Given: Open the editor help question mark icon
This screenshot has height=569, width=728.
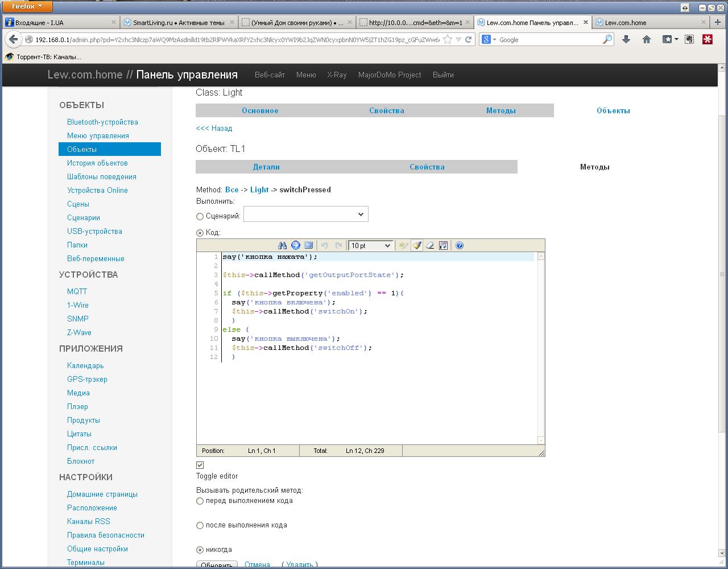Looking at the screenshot, I should click(x=460, y=245).
